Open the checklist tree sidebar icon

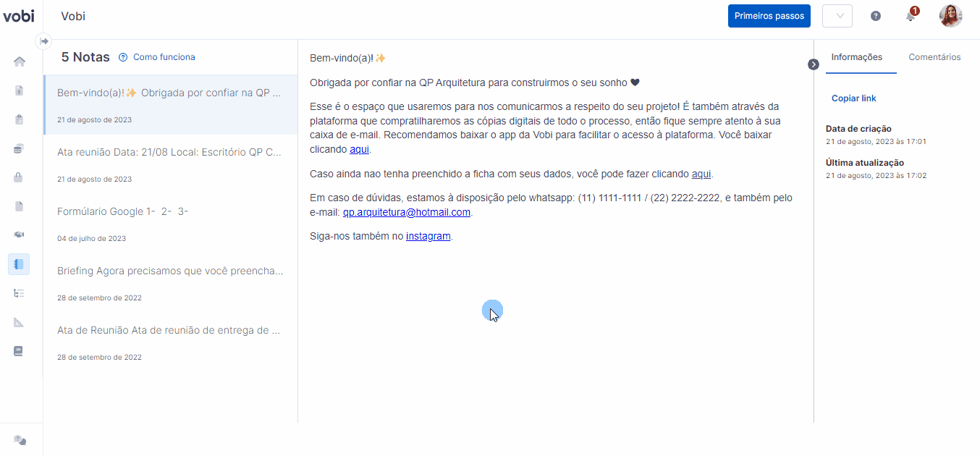point(20,293)
